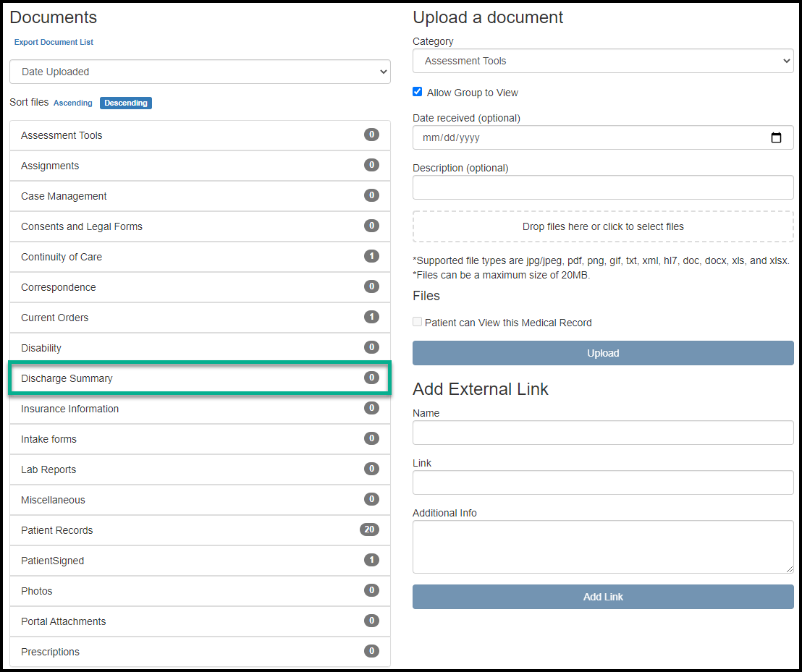
Task: Check Patient can View this Medical Record
Action: pyautogui.click(x=418, y=322)
